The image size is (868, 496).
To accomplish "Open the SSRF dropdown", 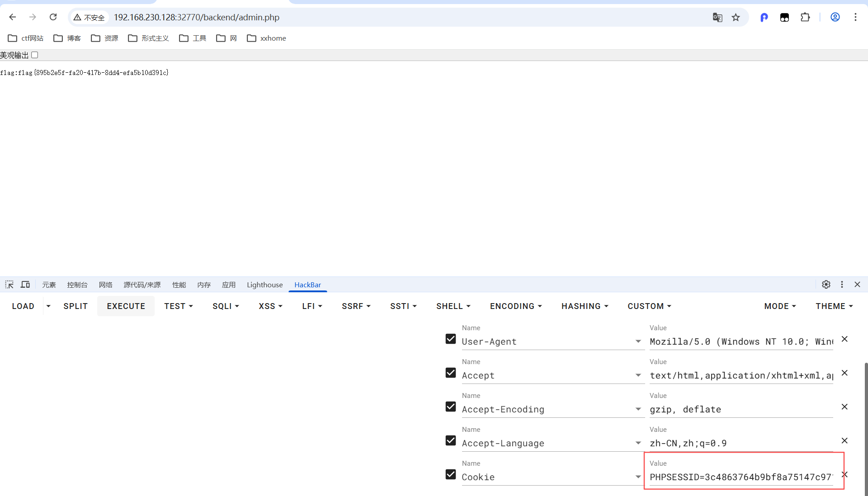I will [356, 306].
